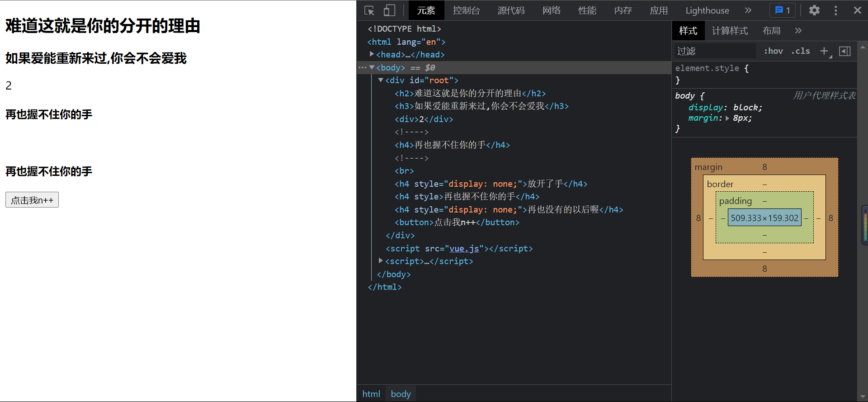Select the 布局 tab
The width and height of the screenshot is (868, 402).
point(771,31)
